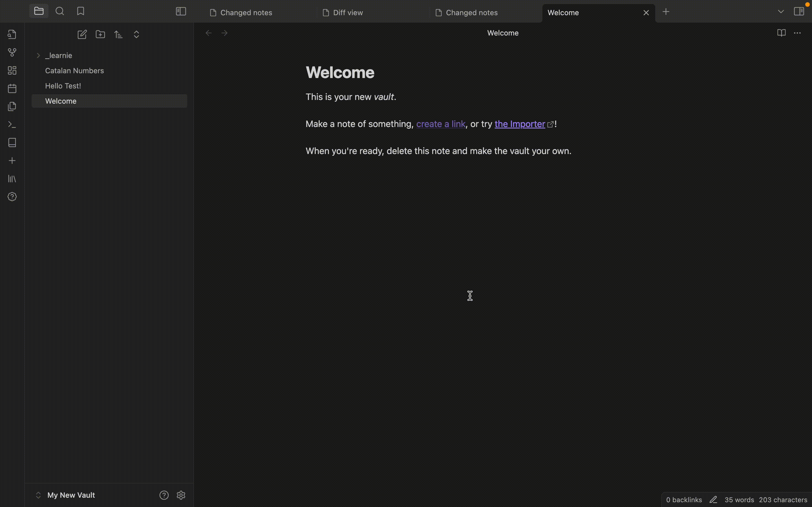Open the tab list dropdown
This screenshot has height=507, width=812.
[x=781, y=11]
